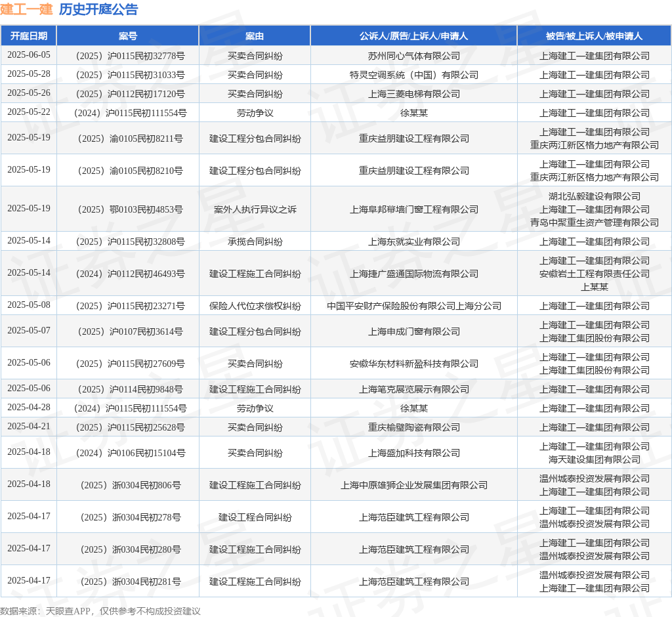Viewport: 672px width, 617px height.
Task: Click the 案由 column header
Action: click(x=255, y=36)
